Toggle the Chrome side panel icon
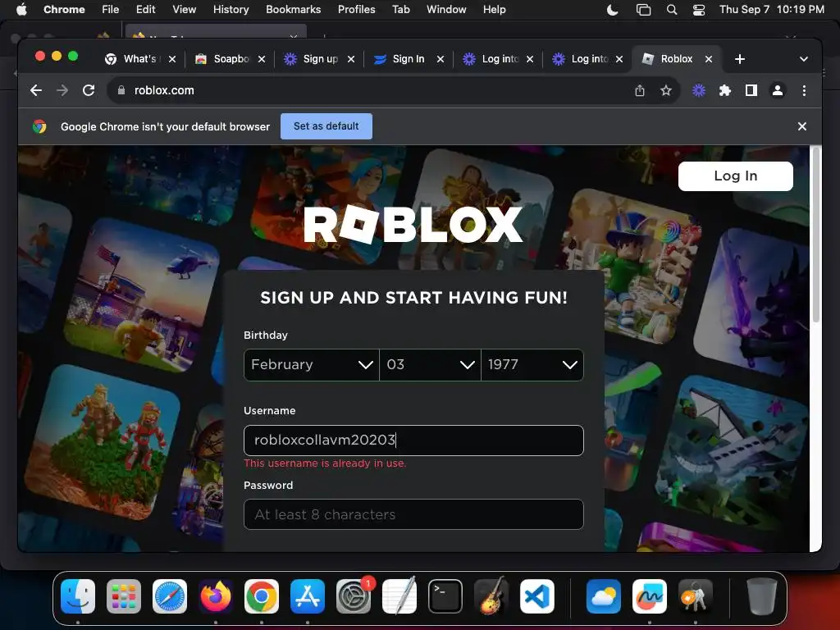This screenshot has width=840, height=630. 751,90
